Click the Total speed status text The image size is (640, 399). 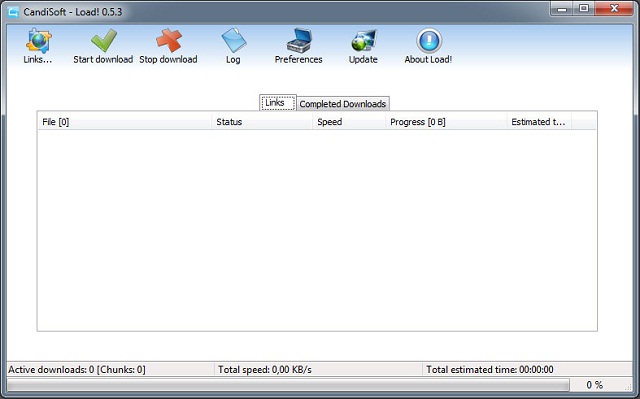click(264, 370)
